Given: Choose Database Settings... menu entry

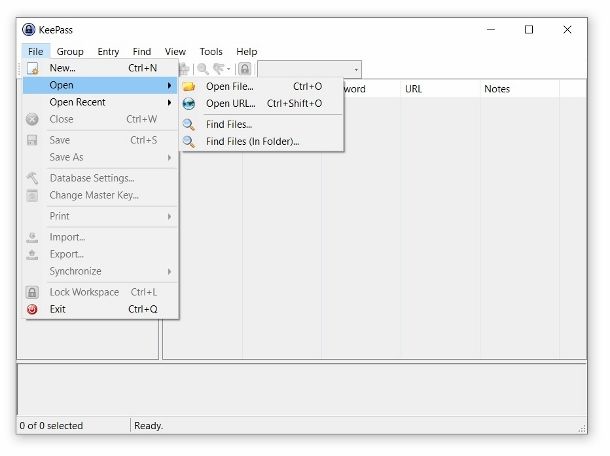Looking at the screenshot, I should tap(100, 178).
